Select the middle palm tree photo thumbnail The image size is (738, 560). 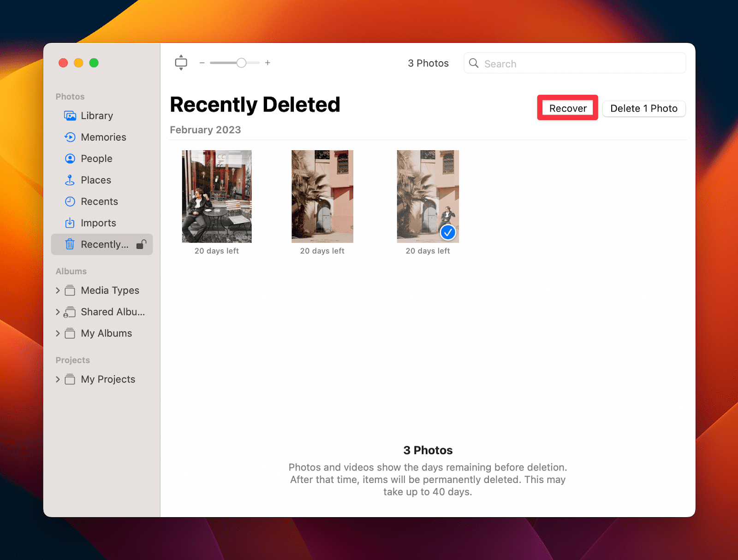322,196
